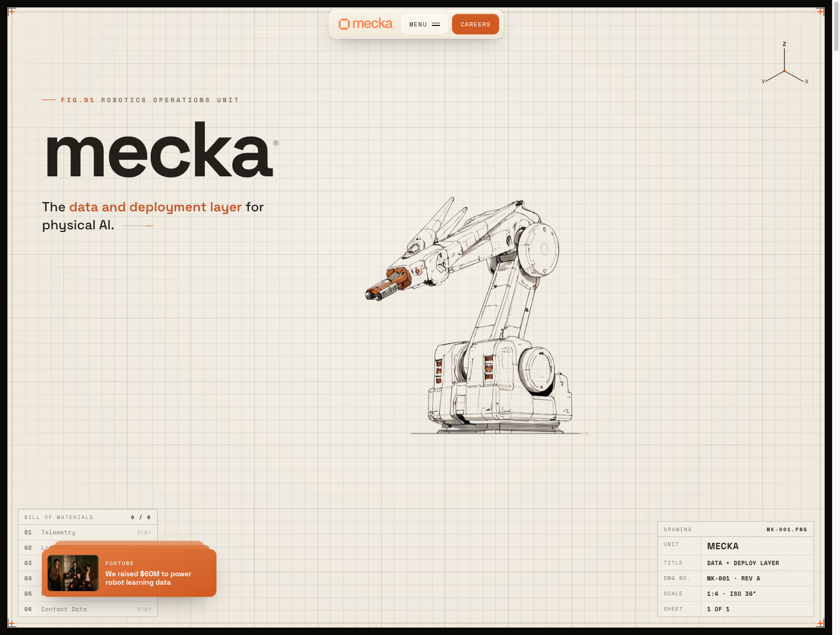Click the FORTUNE label on the news card
Image resolution: width=840 pixels, height=635 pixels.
point(120,564)
